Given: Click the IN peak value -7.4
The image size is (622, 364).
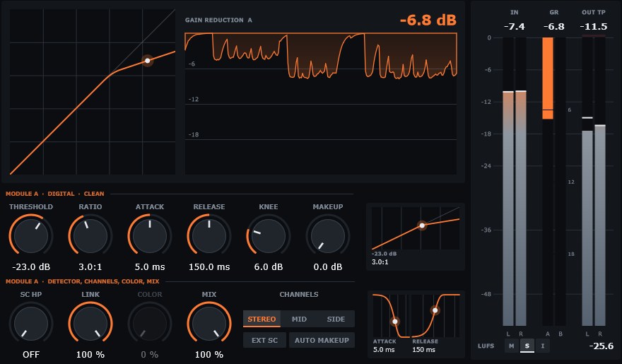Looking at the screenshot, I should pyautogui.click(x=514, y=27).
